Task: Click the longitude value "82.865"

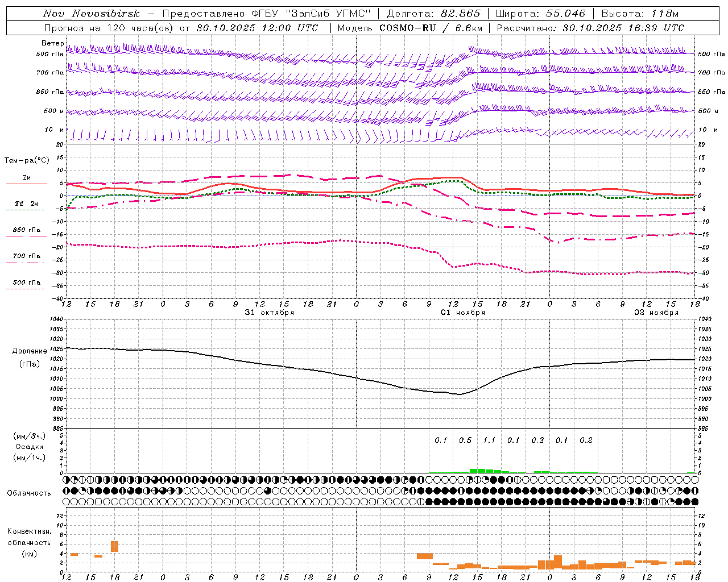Action: coord(461,14)
